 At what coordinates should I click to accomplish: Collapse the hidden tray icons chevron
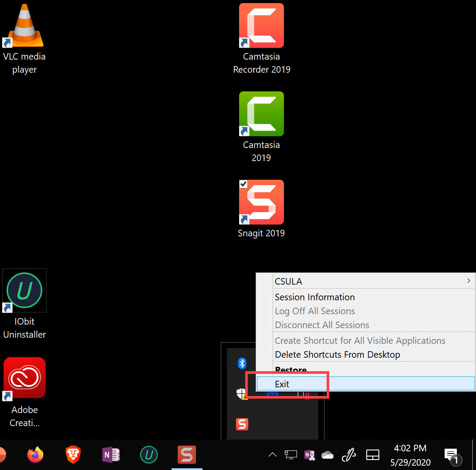pos(273,455)
